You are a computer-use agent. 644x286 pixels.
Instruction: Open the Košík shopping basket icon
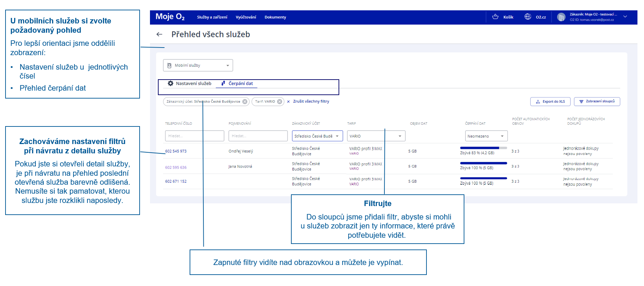pos(495,17)
